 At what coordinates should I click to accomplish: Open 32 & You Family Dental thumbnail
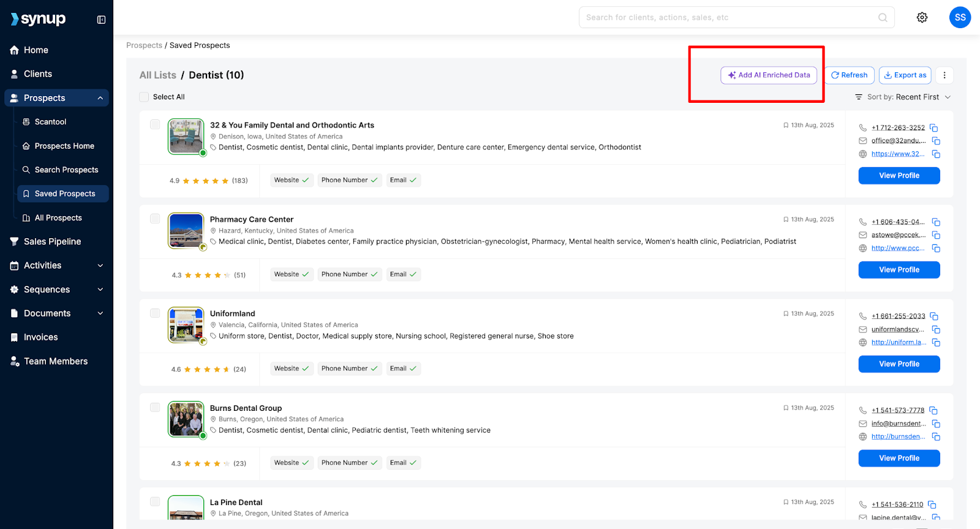[x=186, y=136]
